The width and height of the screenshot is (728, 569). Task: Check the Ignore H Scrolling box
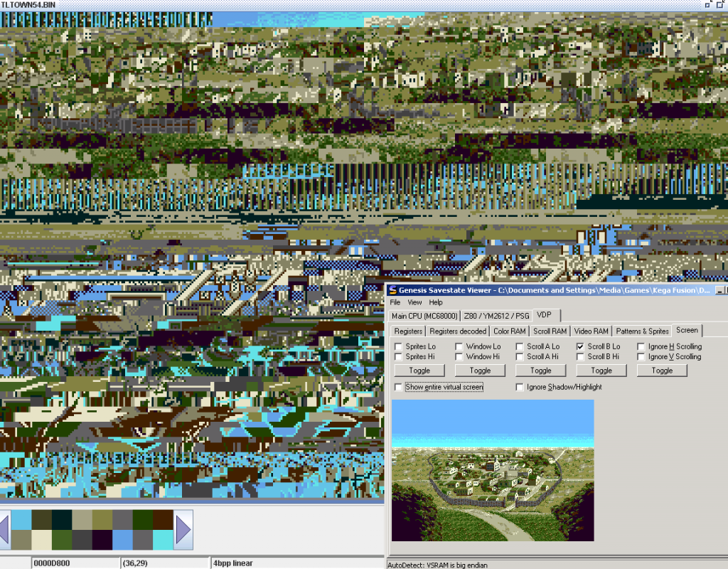(x=641, y=347)
